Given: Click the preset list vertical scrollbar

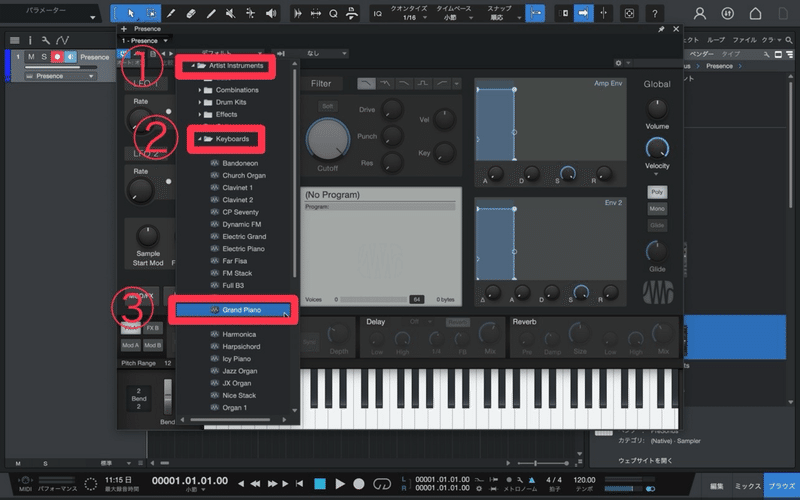Looking at the screenshot, I should point(294,173).
